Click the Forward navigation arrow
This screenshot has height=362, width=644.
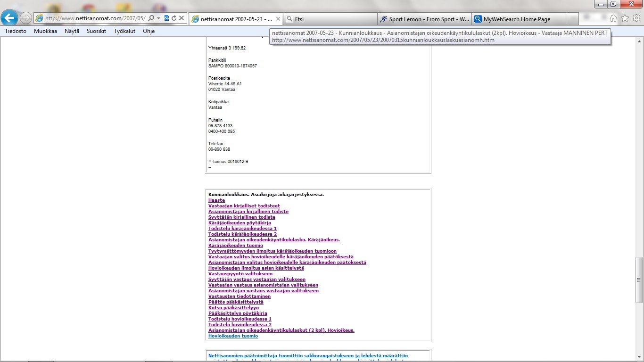26,18
